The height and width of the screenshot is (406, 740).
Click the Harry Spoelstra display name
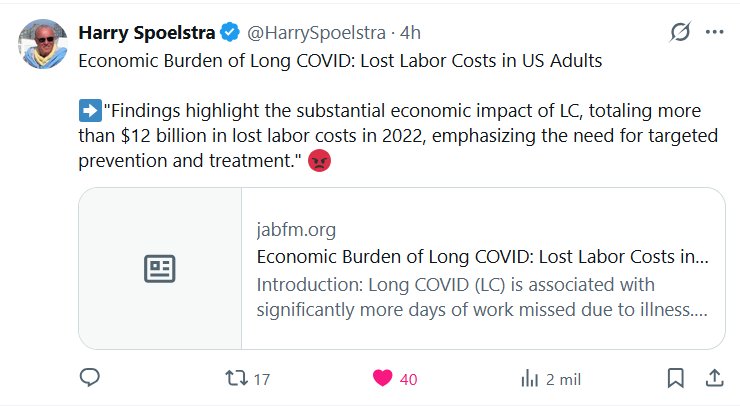(146, 32)
